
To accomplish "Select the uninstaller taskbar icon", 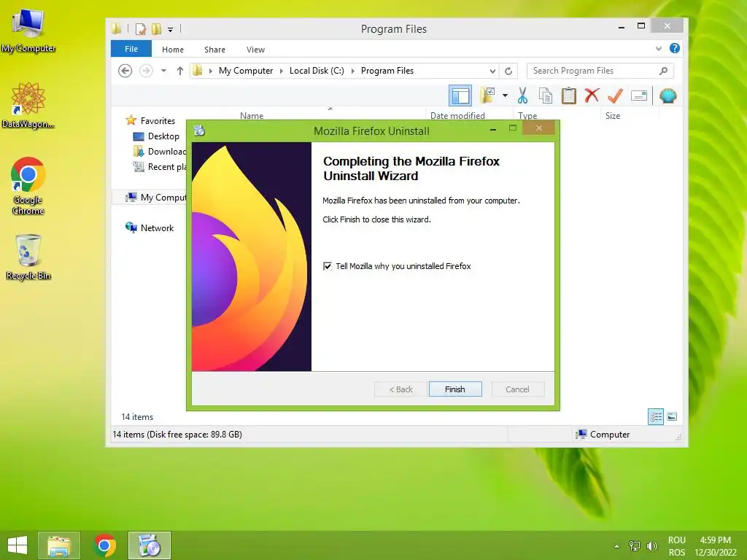I will [149, 545].
